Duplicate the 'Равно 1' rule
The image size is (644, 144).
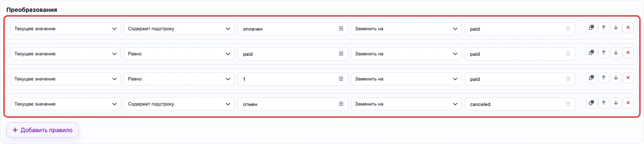click(592, 78)
